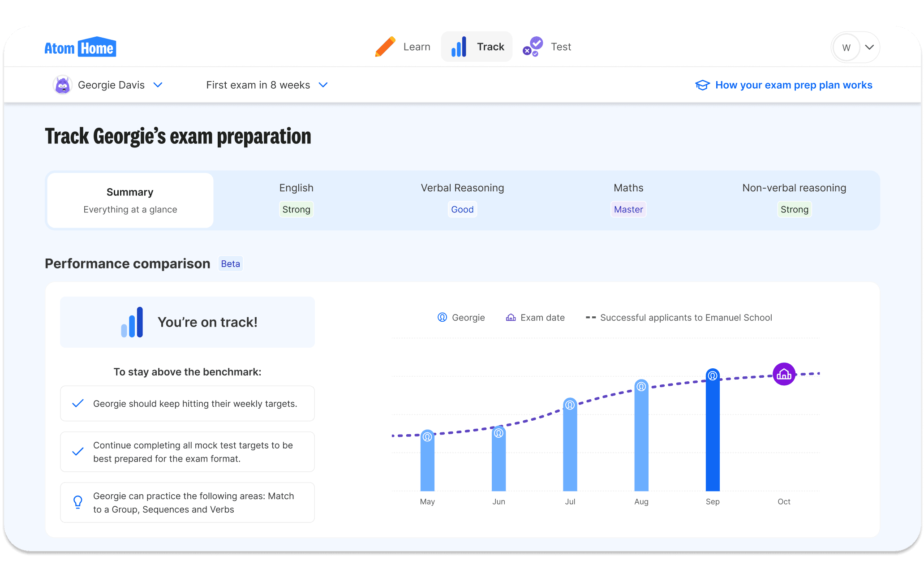Click the purple exam date marker on chart

[x=784, y=374]
